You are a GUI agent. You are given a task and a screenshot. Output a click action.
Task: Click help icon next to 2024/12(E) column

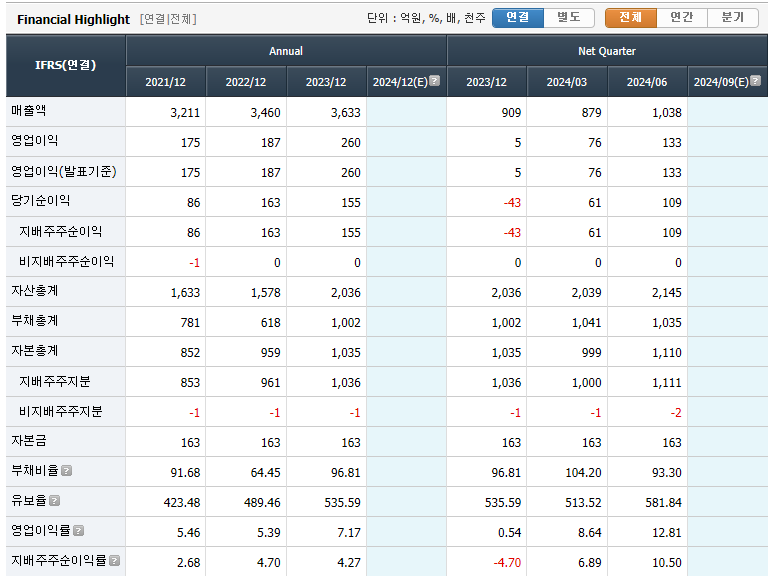click(434, 80)
